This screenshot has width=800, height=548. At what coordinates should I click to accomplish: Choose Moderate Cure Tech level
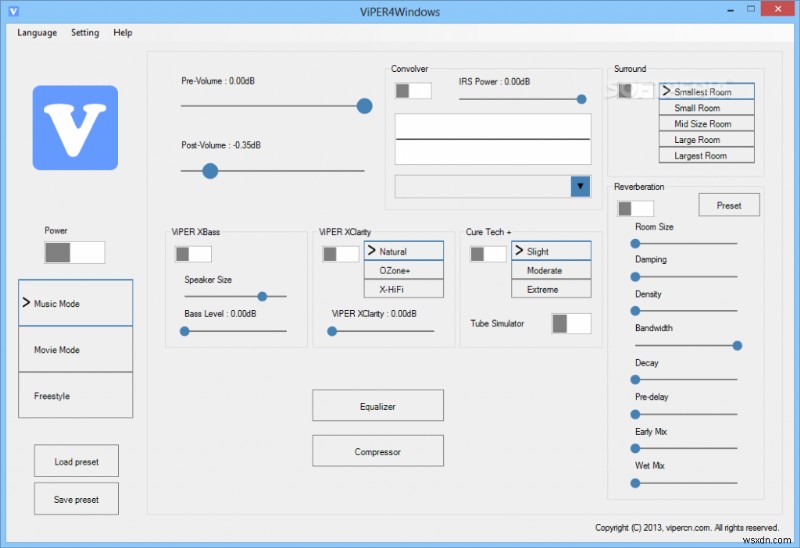(x=551, y=270)
